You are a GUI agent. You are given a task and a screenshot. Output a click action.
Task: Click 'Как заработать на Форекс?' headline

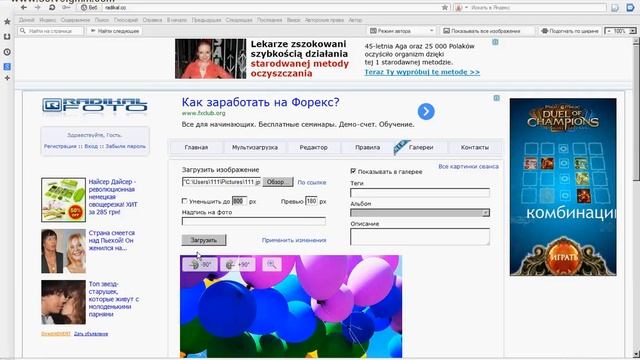[260, 102]
